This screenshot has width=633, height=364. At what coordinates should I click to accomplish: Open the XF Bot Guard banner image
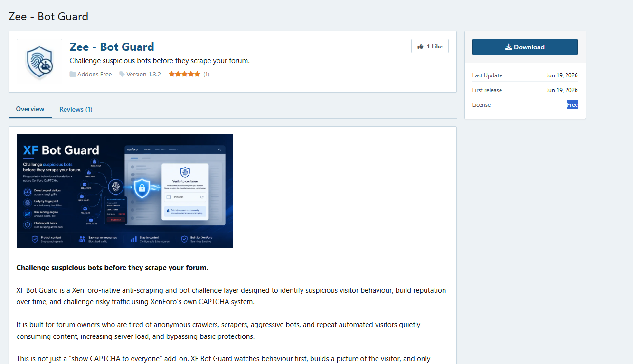tap(124, 191)
